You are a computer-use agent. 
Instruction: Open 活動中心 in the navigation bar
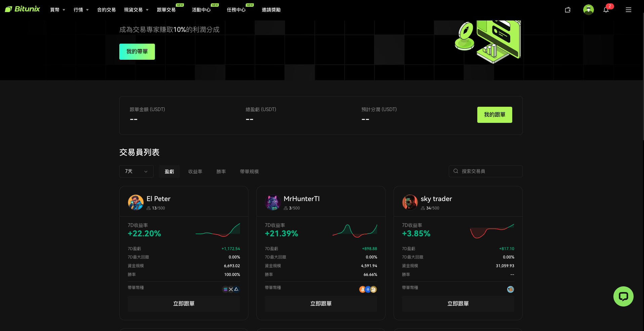pyautogui.click(x=201, y=10)
